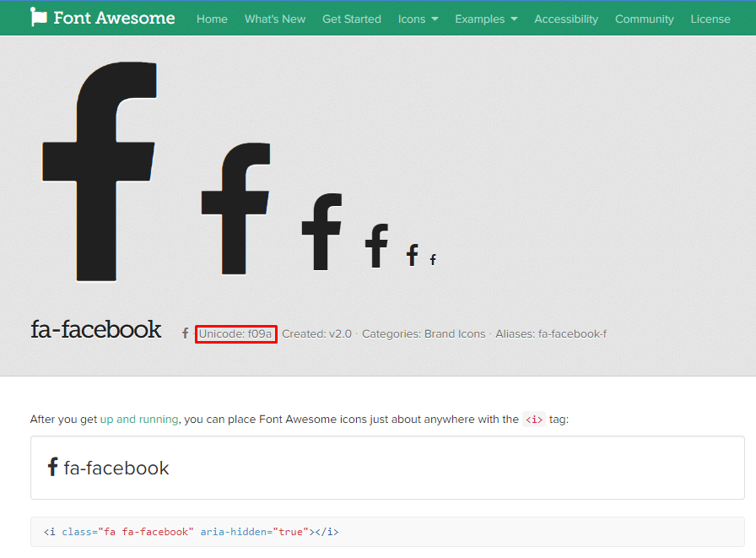Click the fourth-size Facebook icon preview
The width and height of the screenshot is (756, 558).
376,246
